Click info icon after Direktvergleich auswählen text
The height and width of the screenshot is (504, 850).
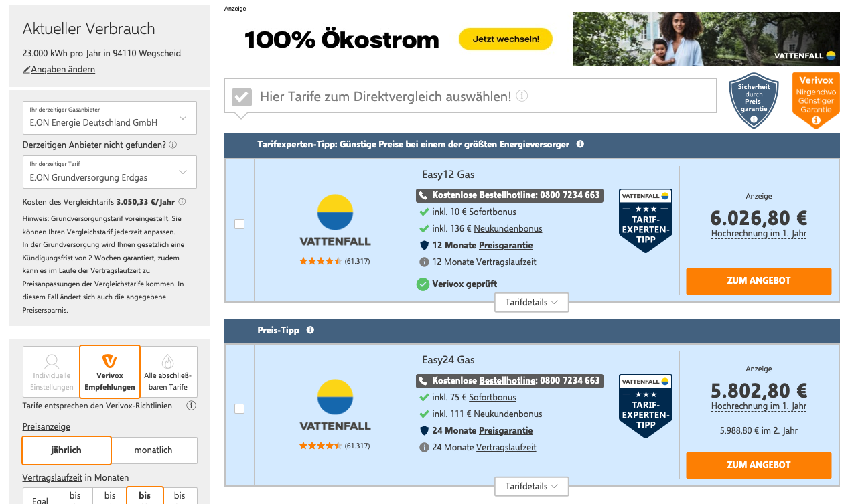coord(522,96)
